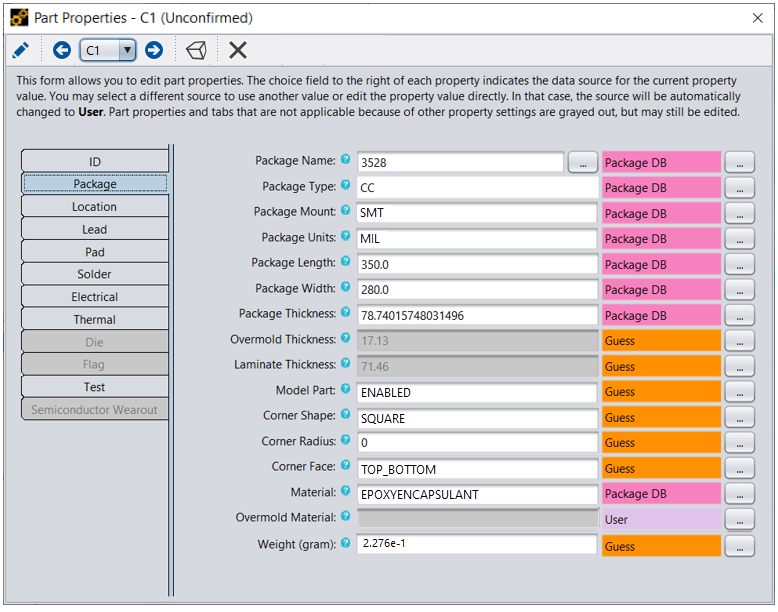The height and width of the screenshot is (612, 778).
Task: Go to next part with right arrow
Action: point(154,50)
